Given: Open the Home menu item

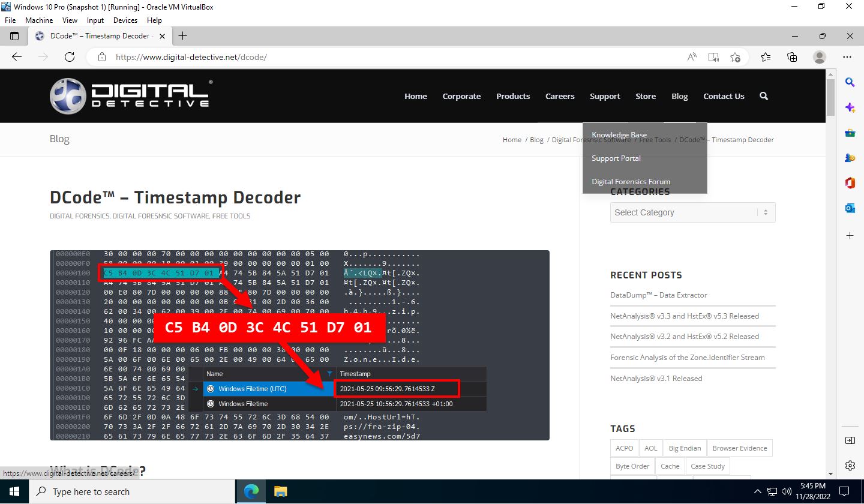Looking at the screenshot, I should [416, 96].
